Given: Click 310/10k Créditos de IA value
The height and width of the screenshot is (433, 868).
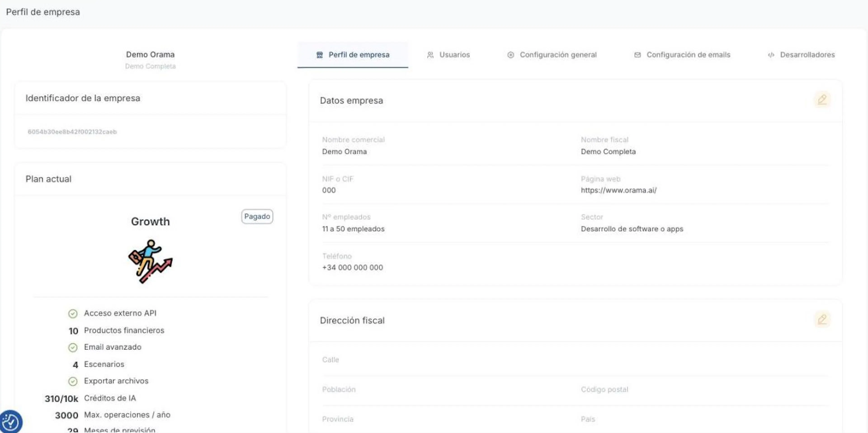Looking at the screenshot, I should click(61, 399).
